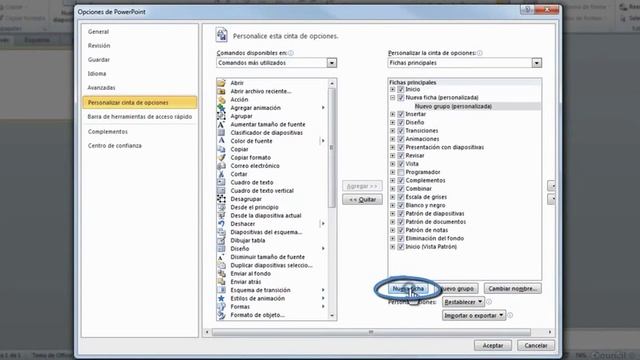This screenshot has height=360, width=640.
Task: Click the Cambiar nombre button
Action: pyautogui.click(x=513, y=289)
